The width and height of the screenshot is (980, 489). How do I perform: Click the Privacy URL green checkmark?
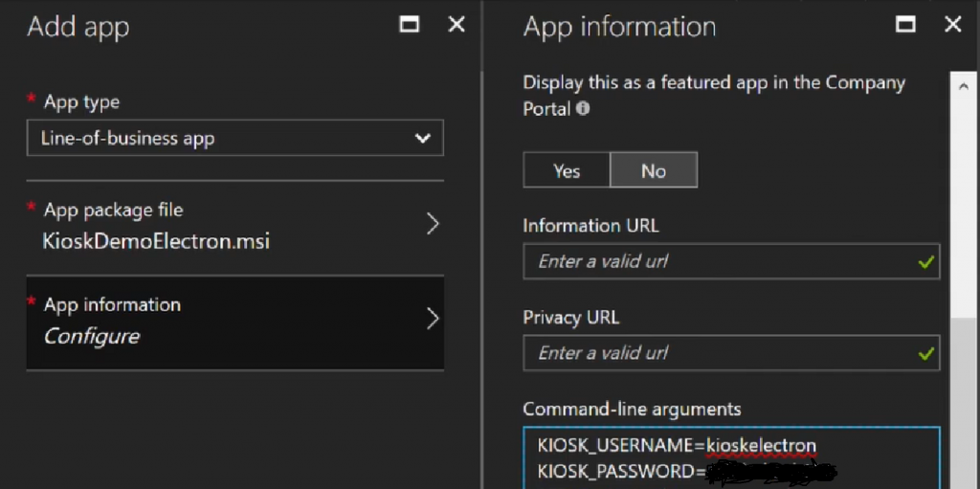[x=925, y=355]
